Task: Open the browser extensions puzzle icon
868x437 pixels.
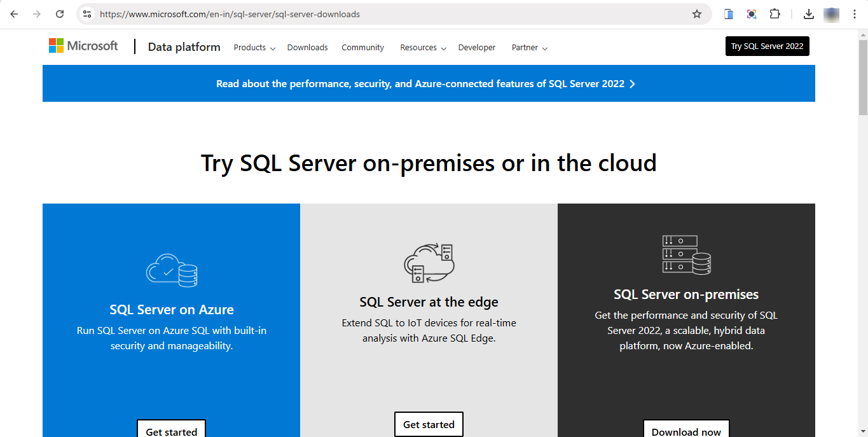Action: coord(775,14)
